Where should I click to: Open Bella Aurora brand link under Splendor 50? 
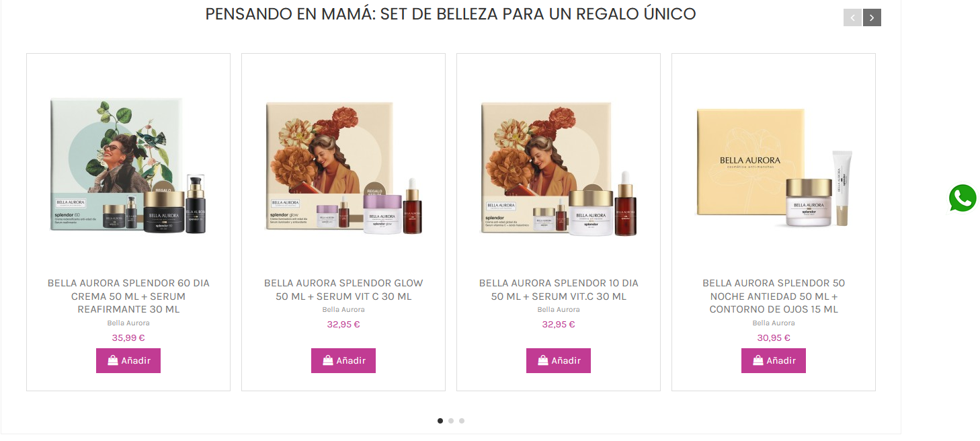point(774,323)
